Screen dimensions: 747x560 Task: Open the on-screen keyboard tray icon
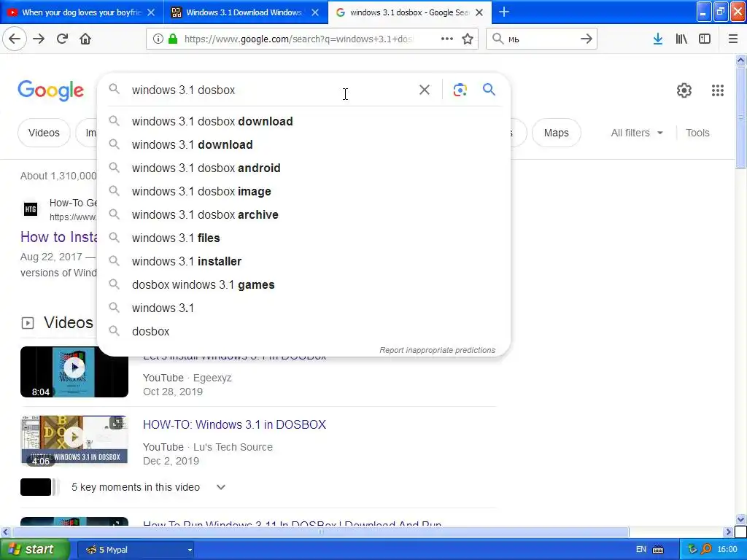point(658,550)
